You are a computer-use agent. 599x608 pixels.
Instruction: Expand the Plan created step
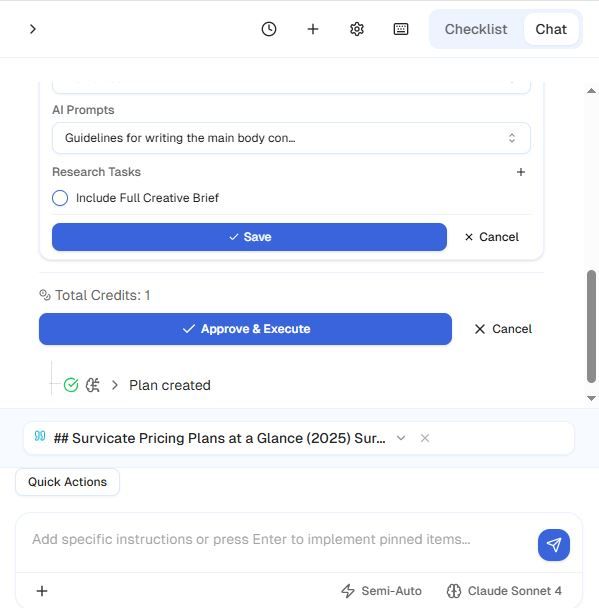pyautogui.click(x=115, y=385)
